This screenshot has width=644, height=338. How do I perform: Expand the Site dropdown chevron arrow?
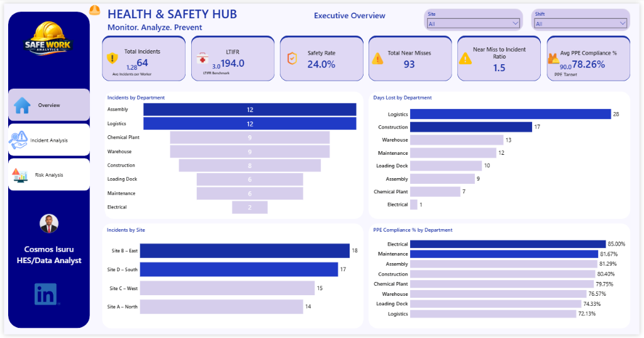(x=515, y=23)
